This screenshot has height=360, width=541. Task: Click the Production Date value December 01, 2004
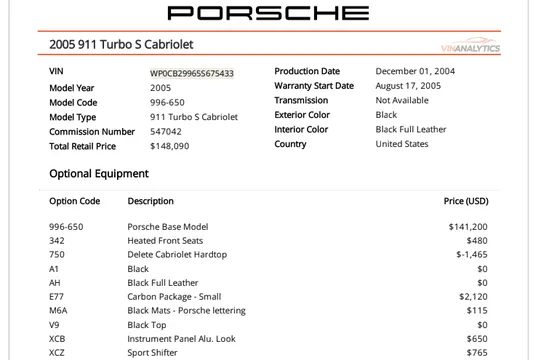click(415, 71)
